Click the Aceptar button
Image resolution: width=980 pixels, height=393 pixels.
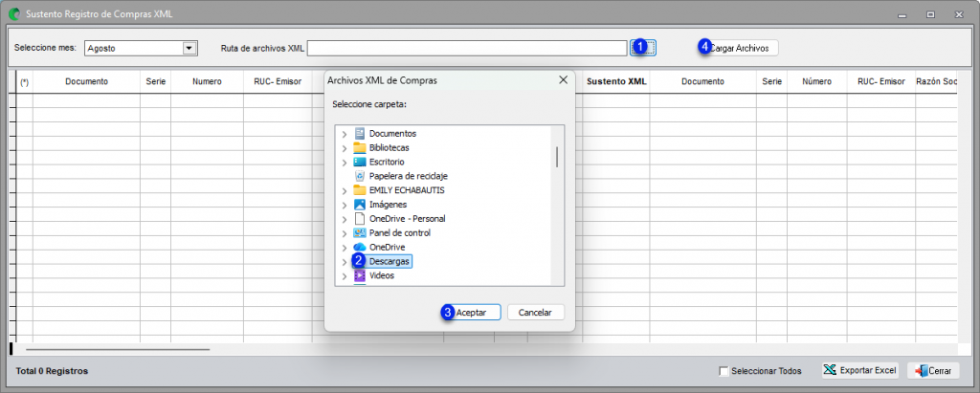(x=473, y=312)
